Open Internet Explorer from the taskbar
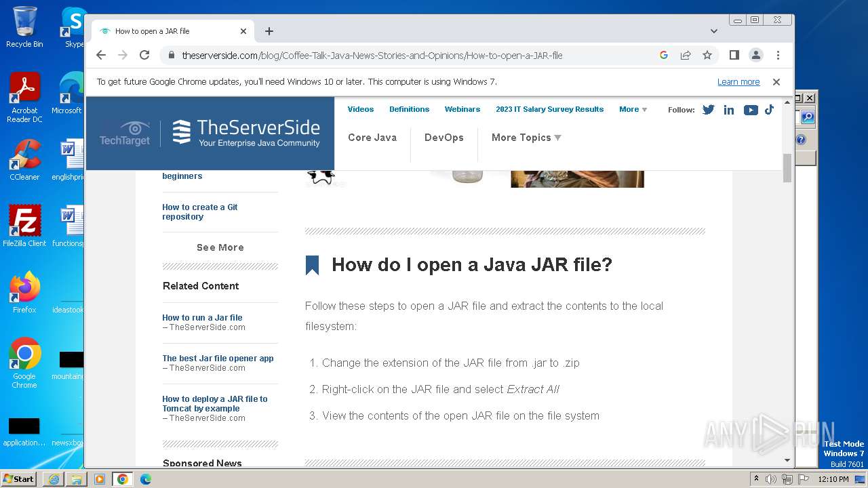868x488 pixels. 54,479
